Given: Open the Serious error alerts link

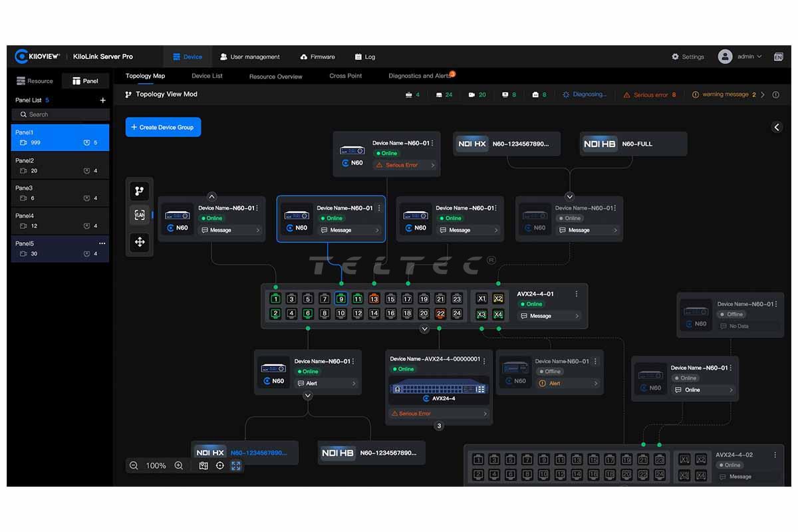Looking at the screenshot, I should point(650,94).
